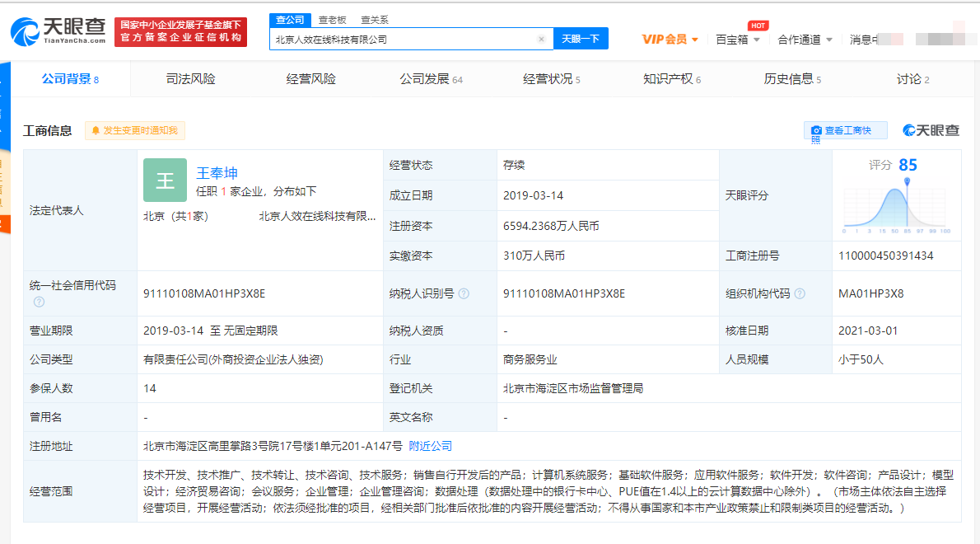Viewport: 980px width, 544px height.
Task: Open 查看工商快照 camera button
Action: tap(844, 130)
